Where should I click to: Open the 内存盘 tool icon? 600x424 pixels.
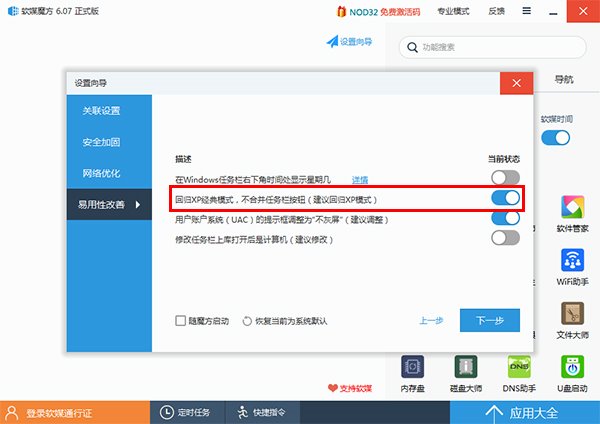click(412, 367)
